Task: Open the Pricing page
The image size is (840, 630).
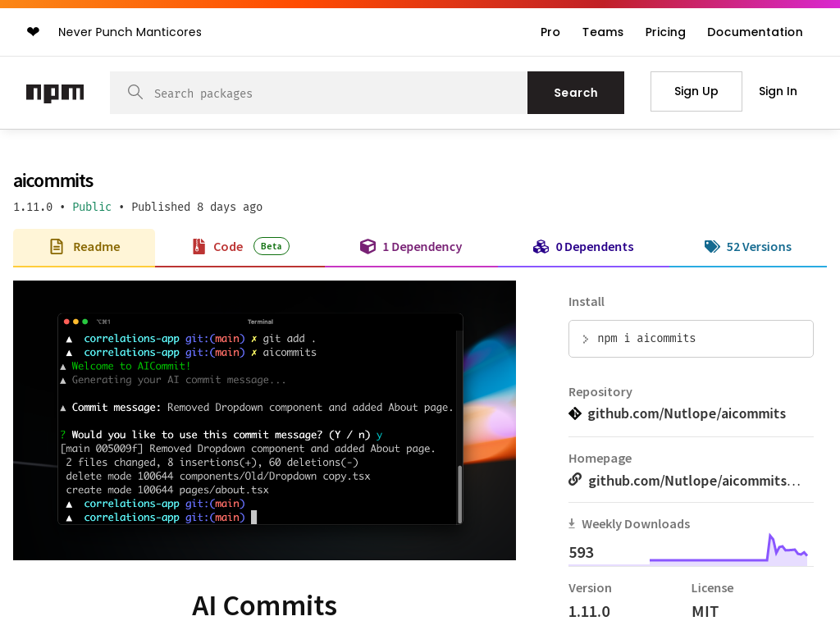Action: (x=665, y=32)
